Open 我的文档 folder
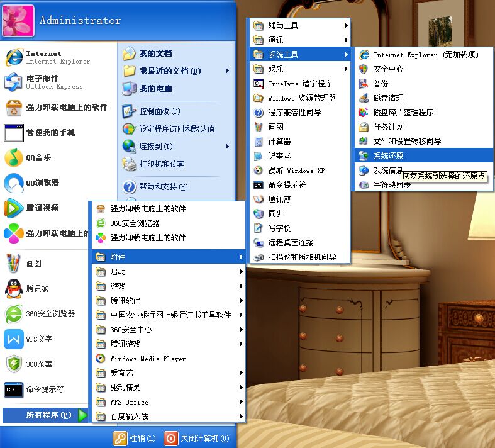The height and width of the screenshot is (448, 495). click(x=176, y=53)
